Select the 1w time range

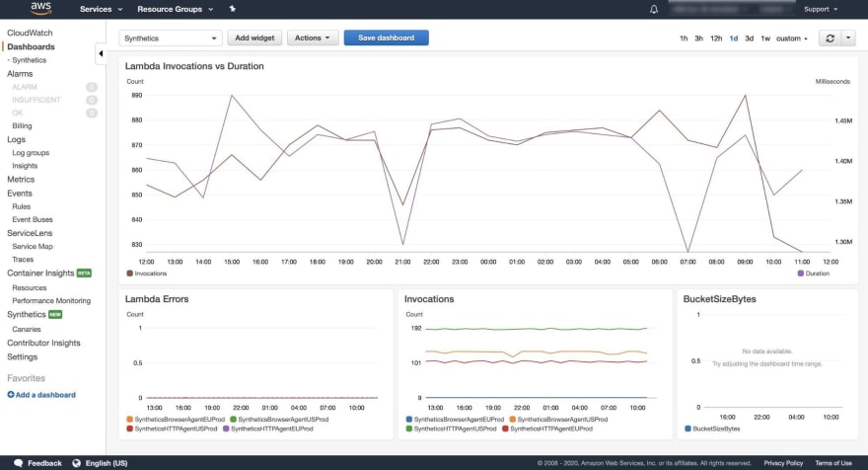point(765,39)
